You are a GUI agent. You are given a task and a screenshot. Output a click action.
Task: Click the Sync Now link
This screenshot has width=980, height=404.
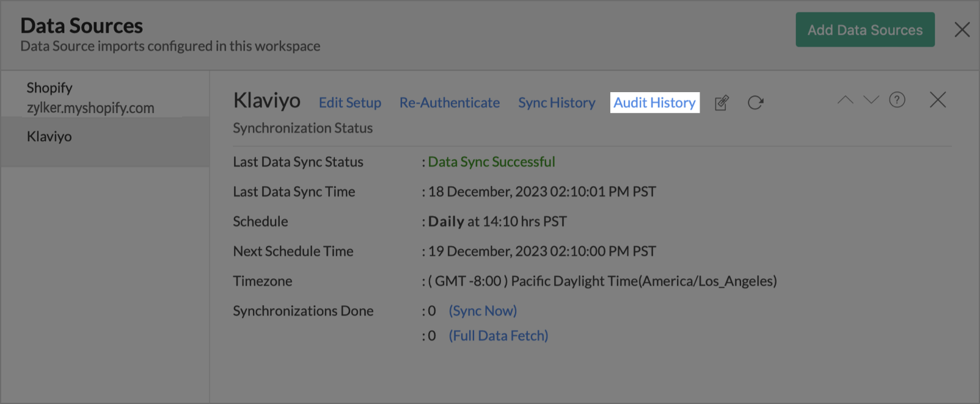(483, 311)
